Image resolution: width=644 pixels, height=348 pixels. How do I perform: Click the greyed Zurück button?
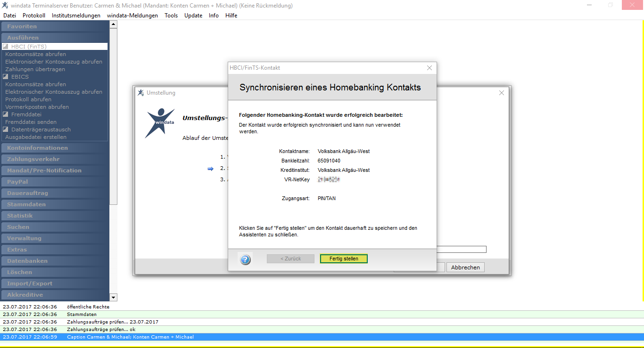point(290,259)
